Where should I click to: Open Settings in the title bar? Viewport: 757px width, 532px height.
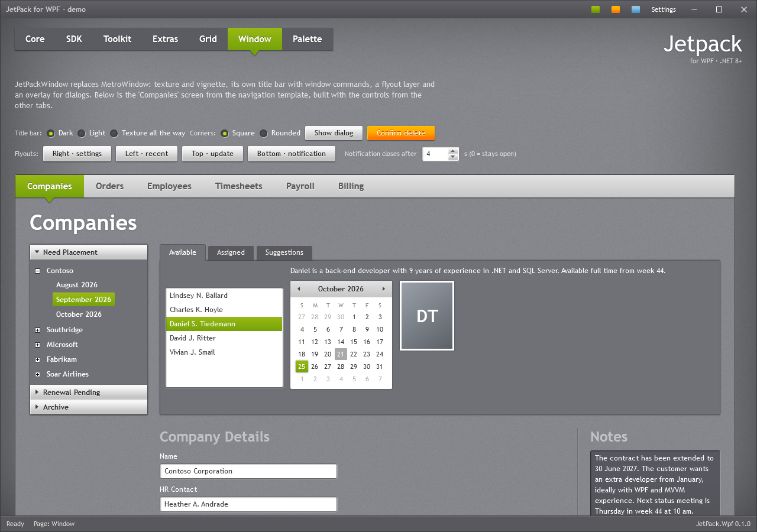click(664, 9)
